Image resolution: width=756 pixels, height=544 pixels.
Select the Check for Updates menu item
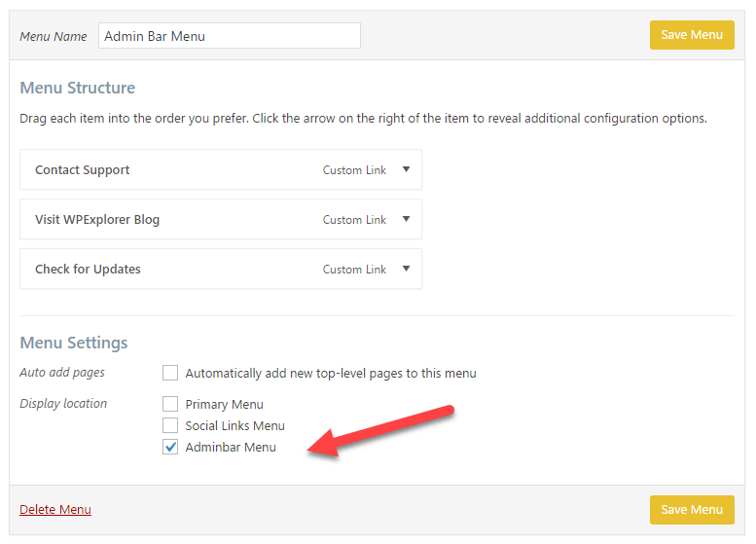pyautogui.click(x=221, y=269)
